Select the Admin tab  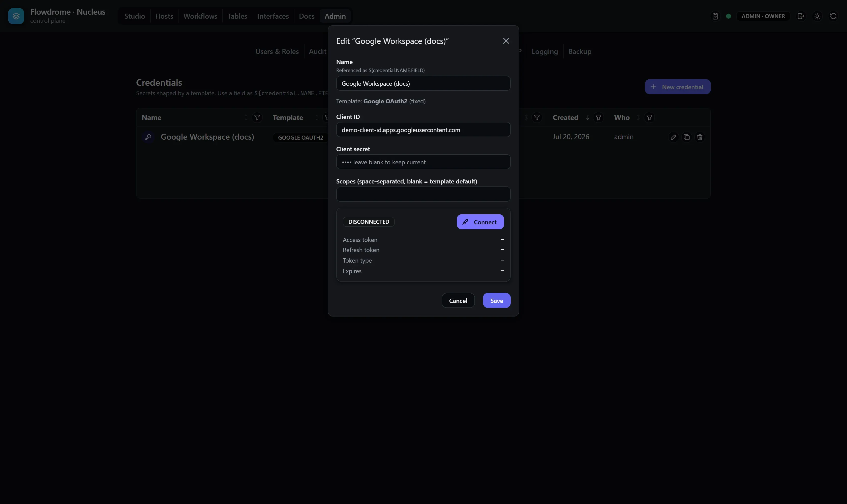coord(335,16)
